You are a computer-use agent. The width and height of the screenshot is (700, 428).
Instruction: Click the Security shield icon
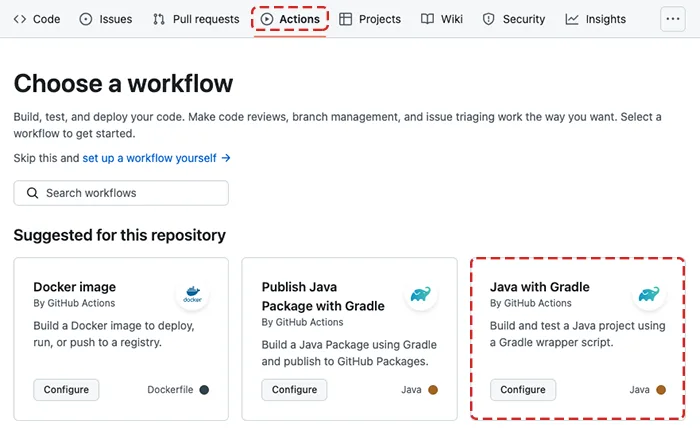(x=489, y=19)
